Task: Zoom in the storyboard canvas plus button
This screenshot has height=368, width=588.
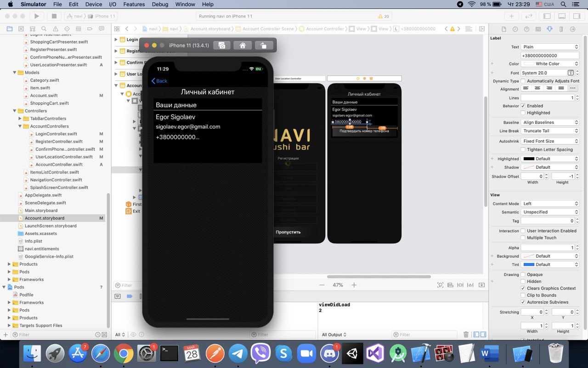Action: [x=354, y=285]
